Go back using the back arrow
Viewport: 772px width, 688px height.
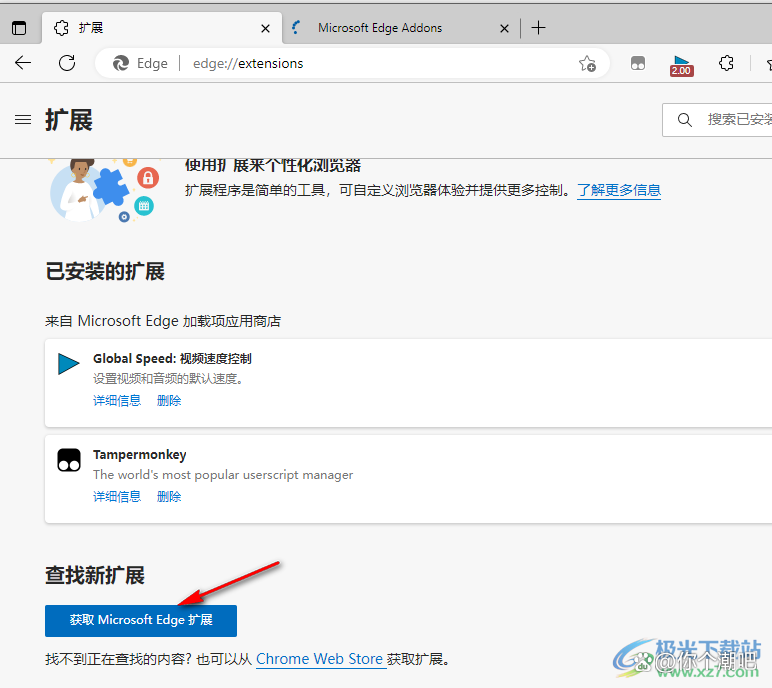click(x=23, y=63)
